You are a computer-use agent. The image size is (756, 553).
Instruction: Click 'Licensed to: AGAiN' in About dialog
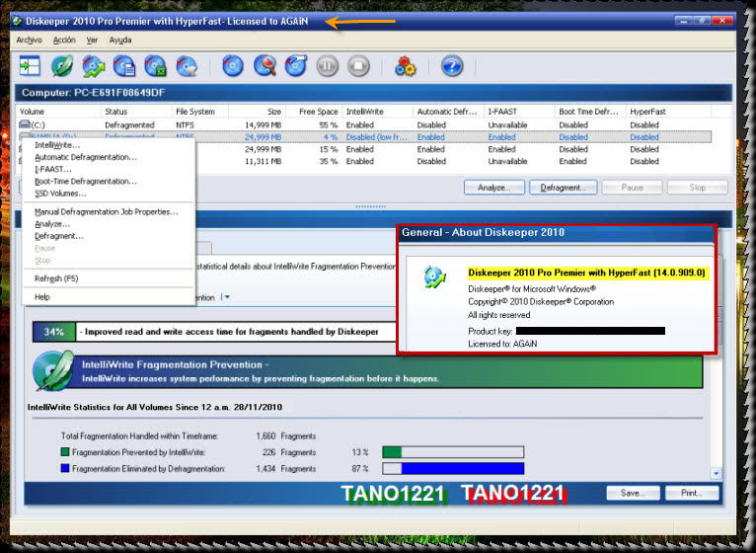[x=502, y=344]
